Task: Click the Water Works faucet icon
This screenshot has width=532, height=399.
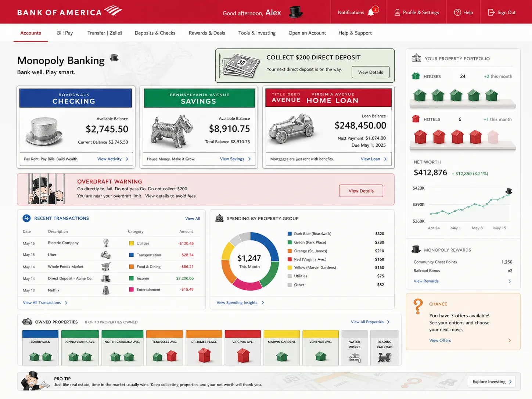Action: coord(355,358)
